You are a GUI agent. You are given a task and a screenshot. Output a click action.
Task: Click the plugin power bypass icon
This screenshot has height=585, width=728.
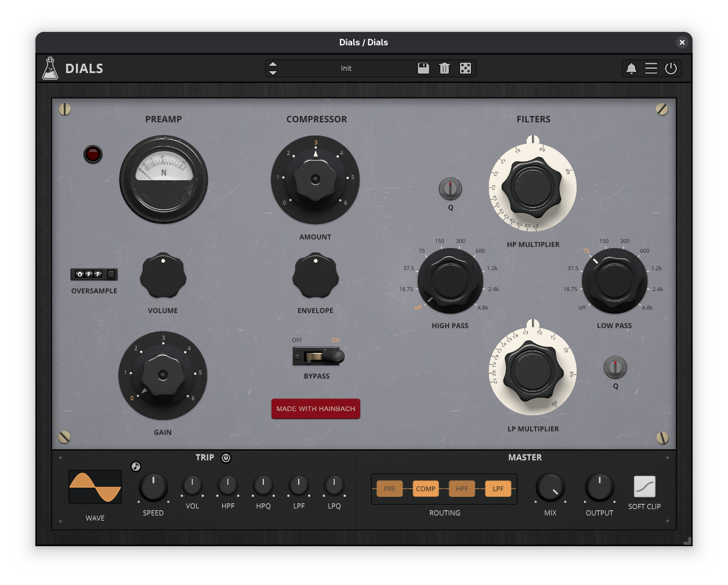pos(671,68)
